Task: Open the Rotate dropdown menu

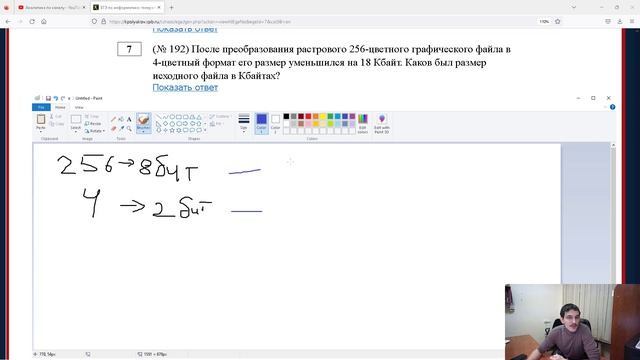Action: 95,131
